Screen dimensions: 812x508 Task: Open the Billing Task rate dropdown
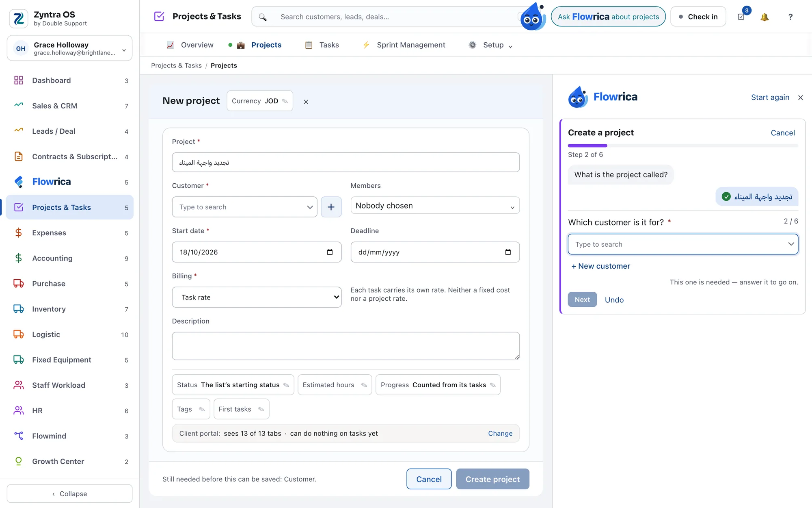(x=257, y=297)
